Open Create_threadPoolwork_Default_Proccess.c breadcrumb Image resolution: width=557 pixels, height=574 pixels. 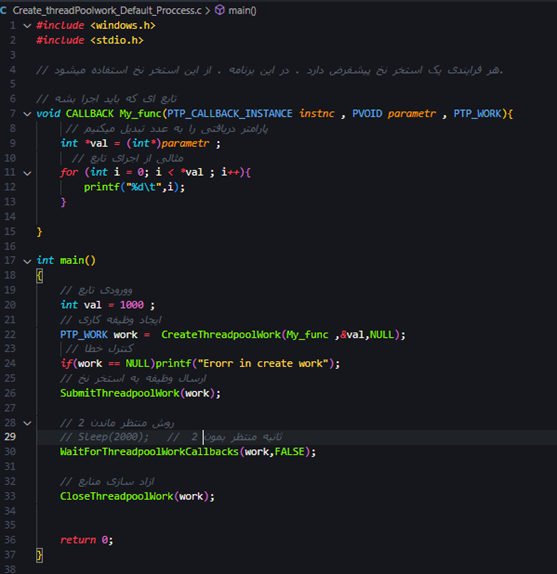tap(107, 10)
